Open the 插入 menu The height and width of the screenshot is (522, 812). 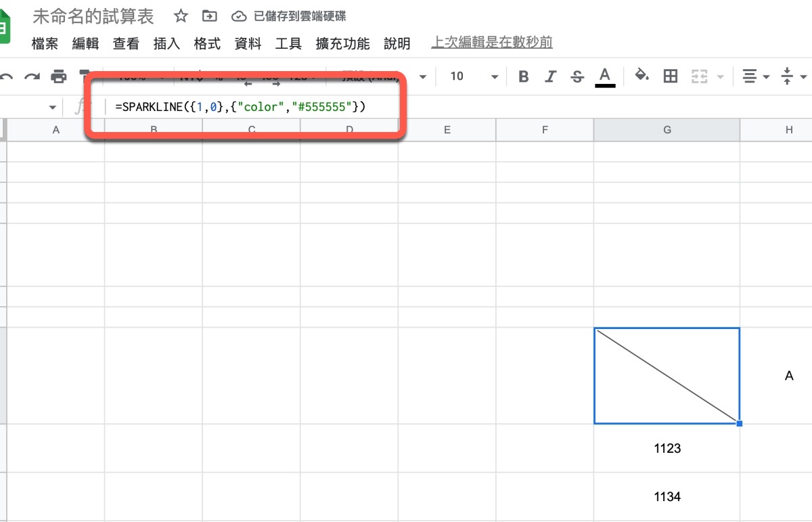point(166,43)
